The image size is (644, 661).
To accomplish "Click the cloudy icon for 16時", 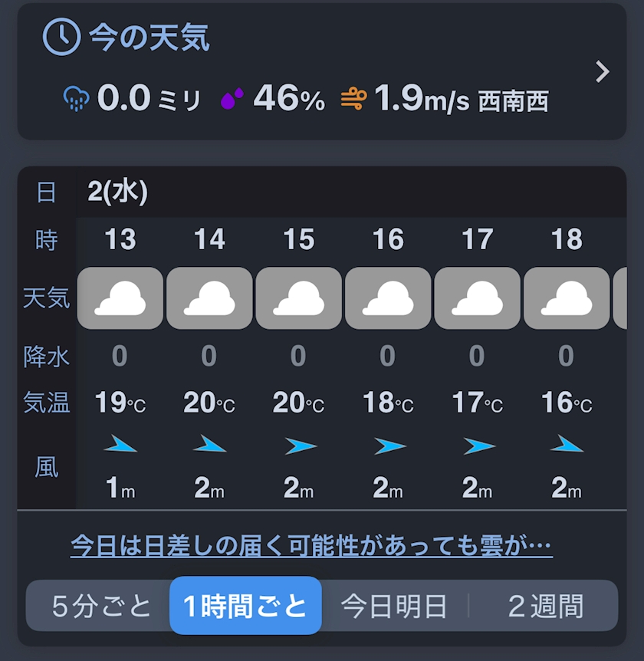I will click(388, 298).
